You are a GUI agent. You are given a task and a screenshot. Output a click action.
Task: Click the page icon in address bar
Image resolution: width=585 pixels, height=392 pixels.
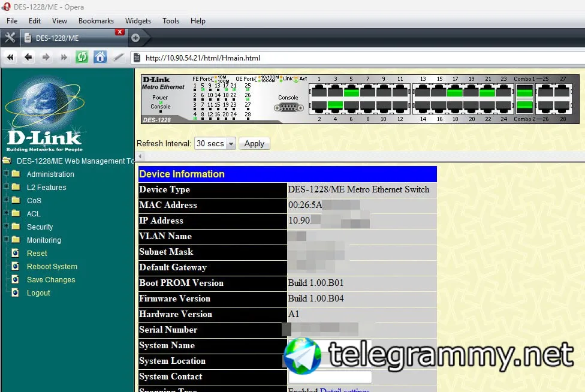coord(137,58)
